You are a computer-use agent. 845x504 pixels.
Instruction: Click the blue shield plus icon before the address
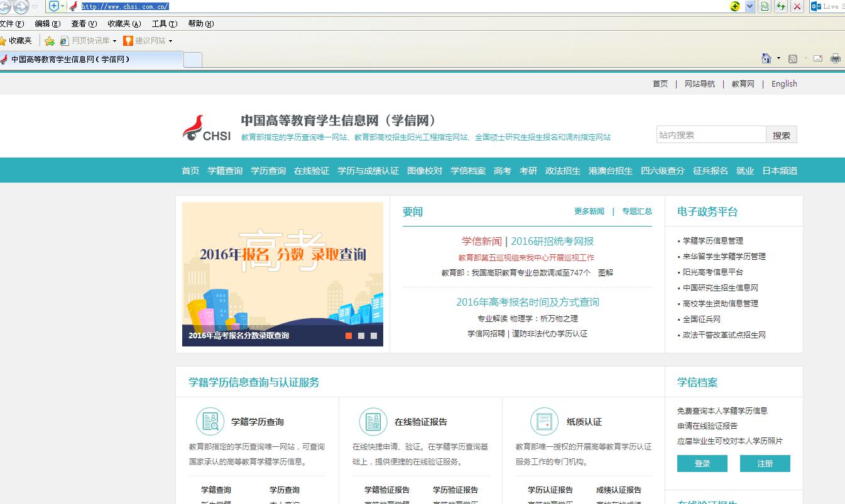click(54, 6)
